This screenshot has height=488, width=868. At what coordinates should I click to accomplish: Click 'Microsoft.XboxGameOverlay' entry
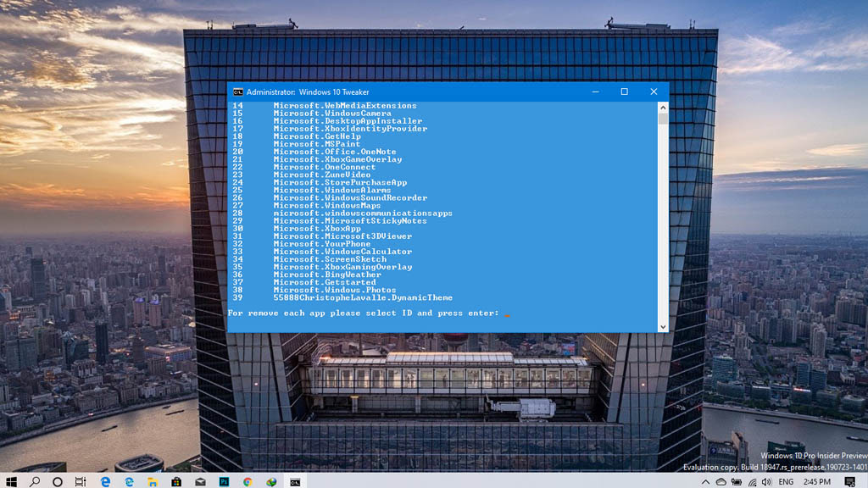pos(337,159)
